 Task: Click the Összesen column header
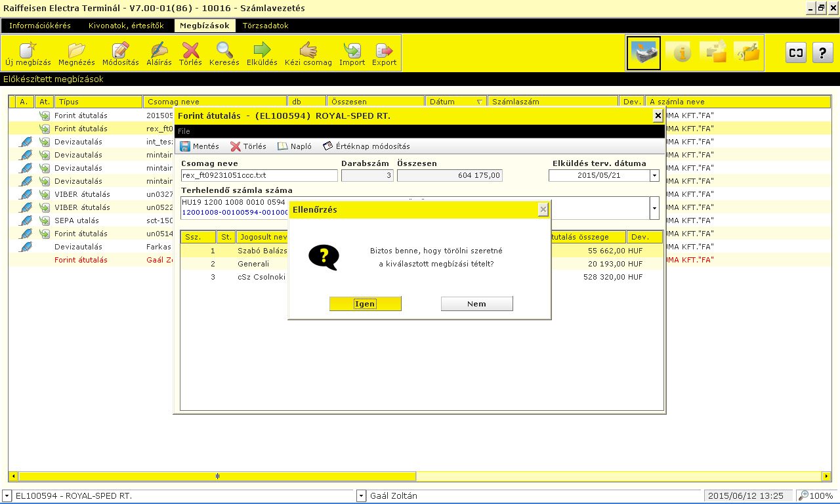click(x=375, y=102)
